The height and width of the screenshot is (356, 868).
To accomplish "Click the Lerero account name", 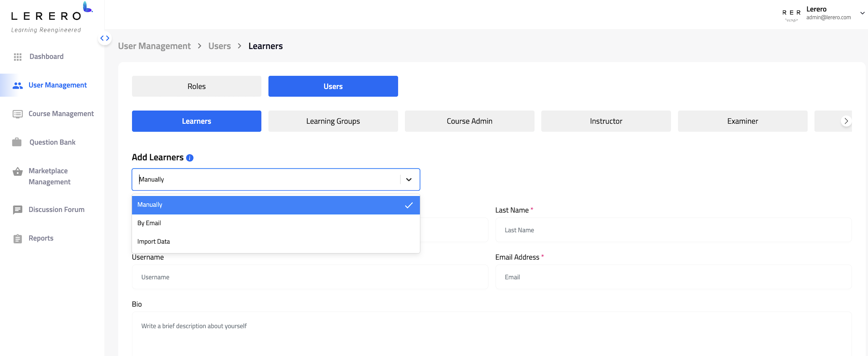I will click(x=816, y=9).
